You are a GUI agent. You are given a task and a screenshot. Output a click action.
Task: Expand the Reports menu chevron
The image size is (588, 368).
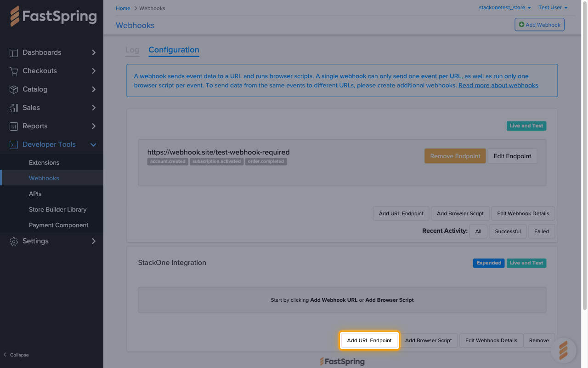coord(94,126)
